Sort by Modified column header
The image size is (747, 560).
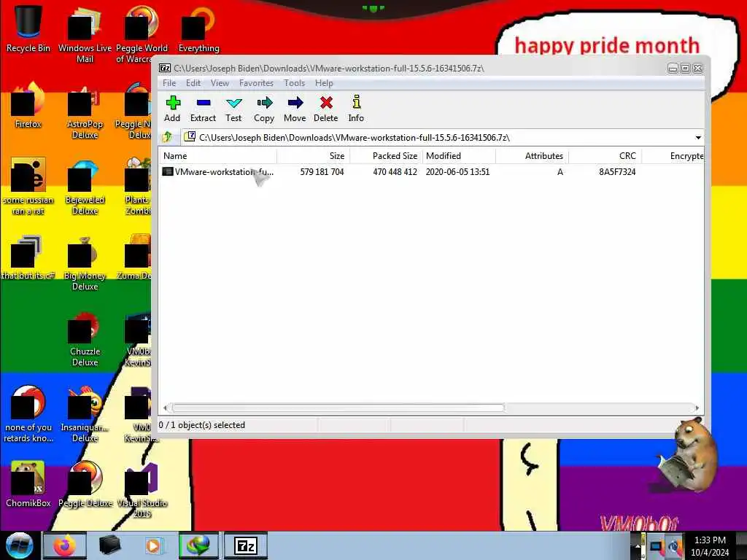pyautogui.click(x=459, y=156)
